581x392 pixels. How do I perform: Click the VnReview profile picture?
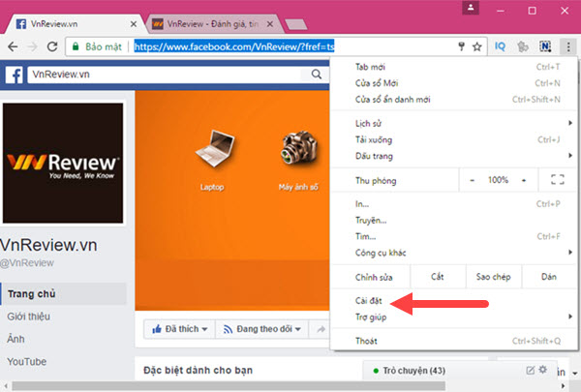[63, 163]
